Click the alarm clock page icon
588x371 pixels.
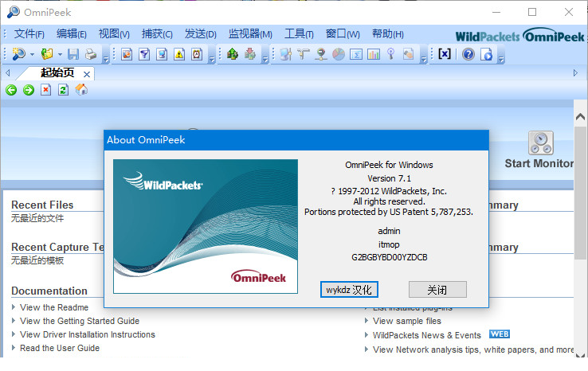coord(197,54)
